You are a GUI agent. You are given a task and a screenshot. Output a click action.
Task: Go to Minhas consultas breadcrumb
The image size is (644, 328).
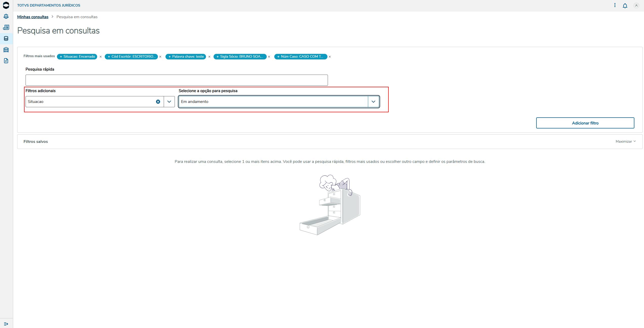coord(33,17)
